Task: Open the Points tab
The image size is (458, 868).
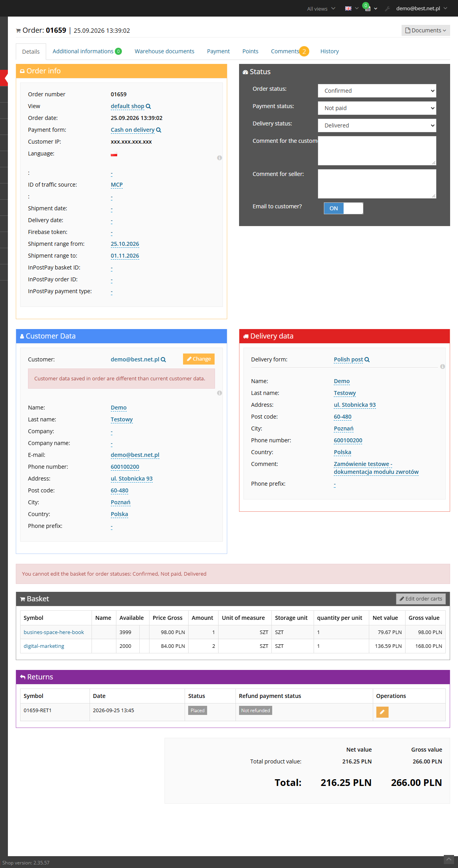Action: pos(250,51)
